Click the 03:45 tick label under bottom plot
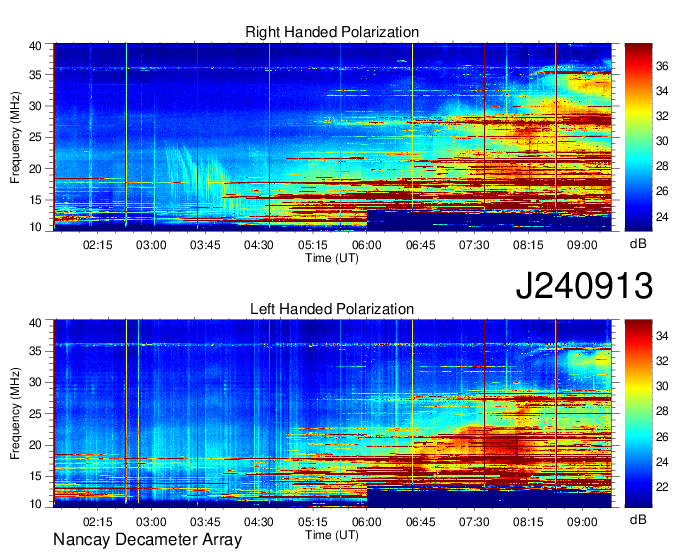The image size is (680, 552). click(x=205, y=522)
